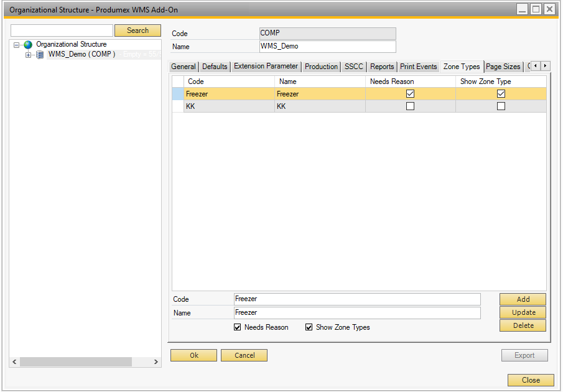Click the zone type Code input field
563x392 pixels.
(x=356, y=299)
